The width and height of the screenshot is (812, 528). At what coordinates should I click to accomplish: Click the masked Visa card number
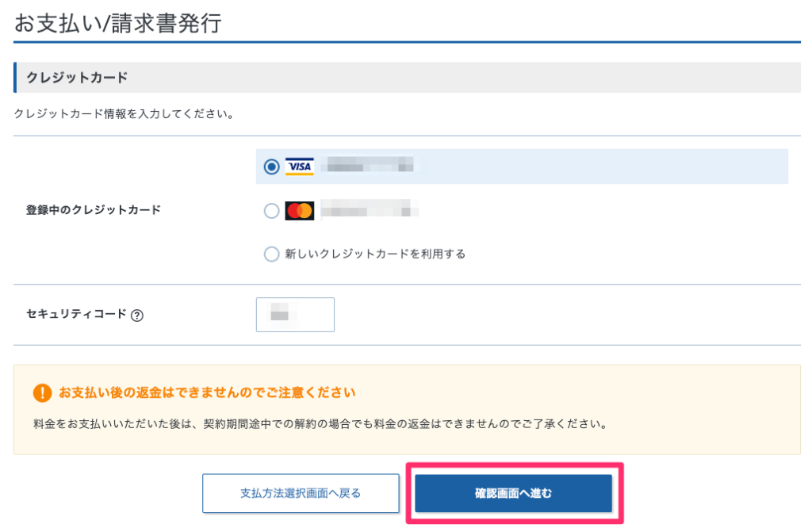click(370, 166)
